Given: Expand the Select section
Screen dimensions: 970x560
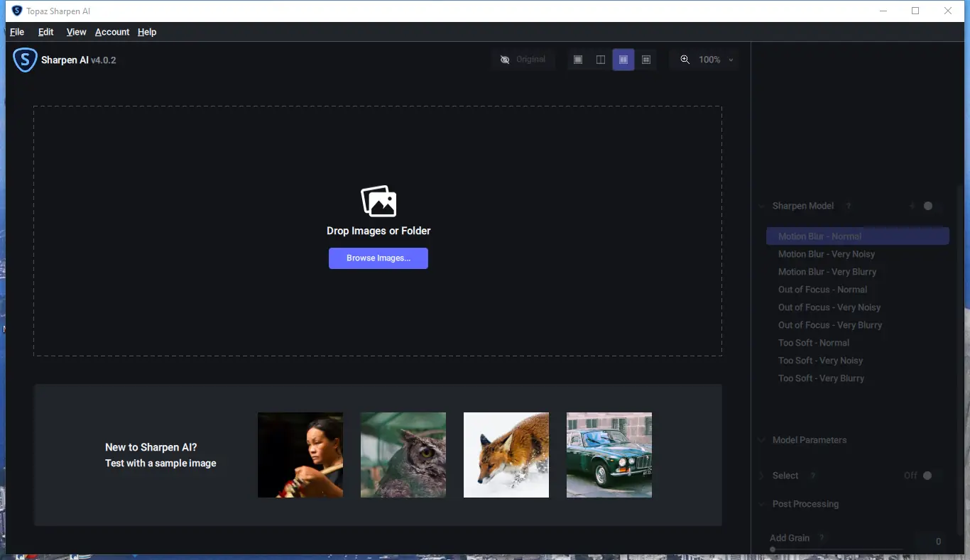Looking at the screenshot, I should (x=763, y=476).
